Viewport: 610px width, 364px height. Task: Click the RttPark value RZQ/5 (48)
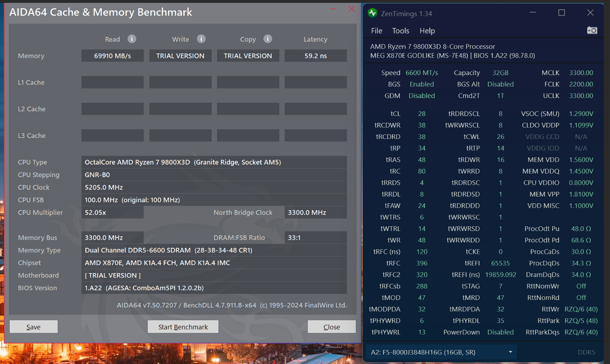581,321
